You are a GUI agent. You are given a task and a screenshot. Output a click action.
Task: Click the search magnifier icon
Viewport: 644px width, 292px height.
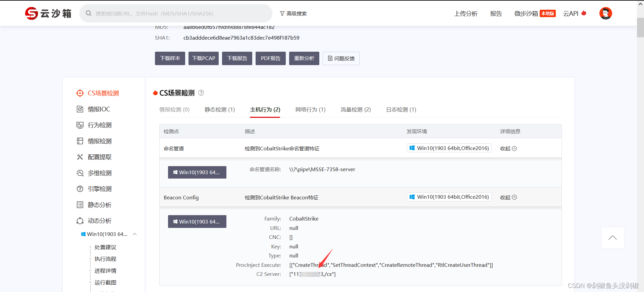pos(89,13)
